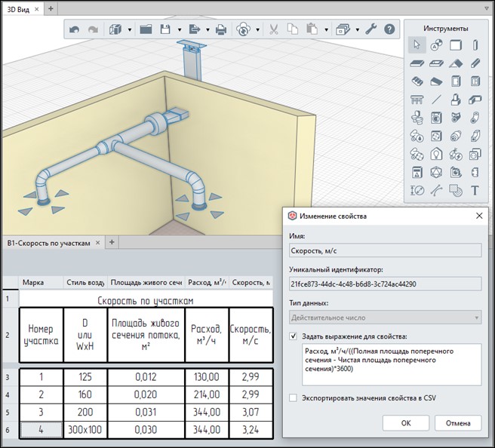Click the OK button
This screenshot has width=495, height=448.
point(406,423)
